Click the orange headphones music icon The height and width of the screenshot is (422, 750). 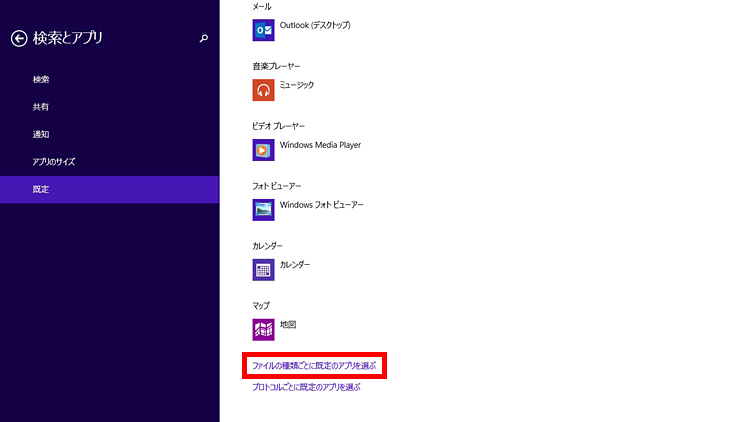tap(264, 90)
